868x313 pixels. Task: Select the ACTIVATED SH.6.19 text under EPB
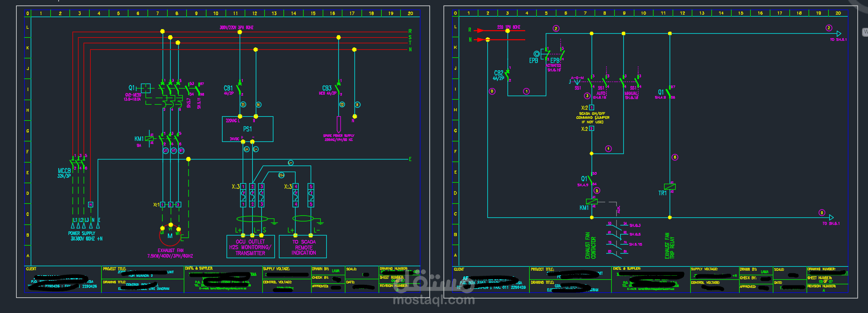coord(553,68)
